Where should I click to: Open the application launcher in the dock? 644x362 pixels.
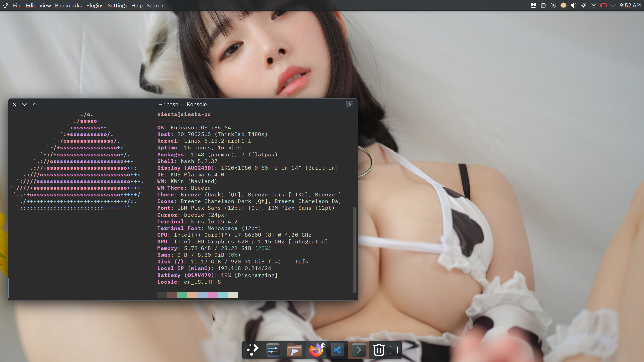pyautogui.click(x=252, y=350)
